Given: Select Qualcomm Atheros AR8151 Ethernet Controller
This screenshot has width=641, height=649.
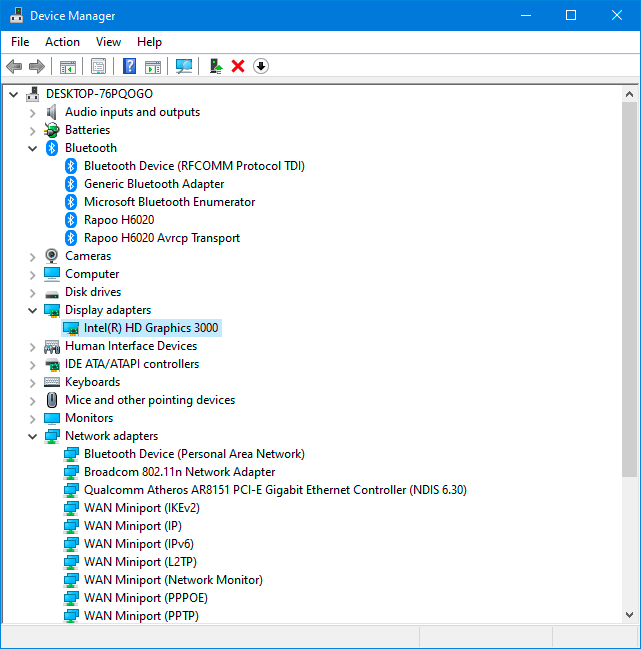Looking at the screenshot, I should (275, 490).
